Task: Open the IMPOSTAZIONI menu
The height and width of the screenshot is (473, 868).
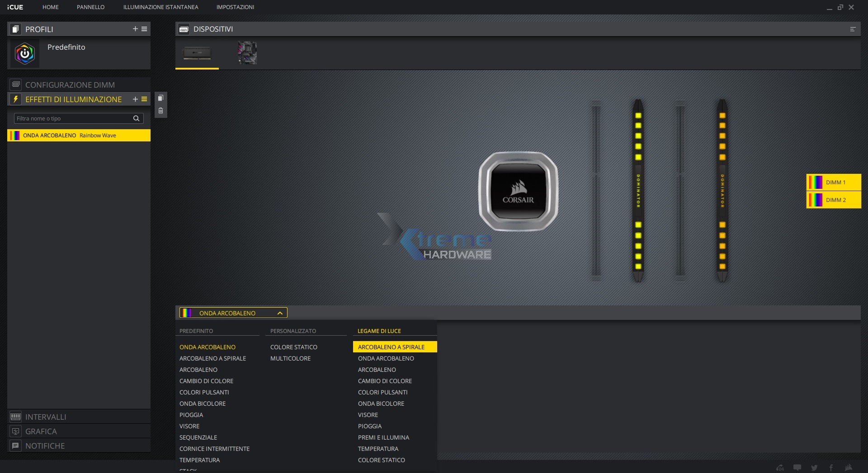Action: coord(235,7)
